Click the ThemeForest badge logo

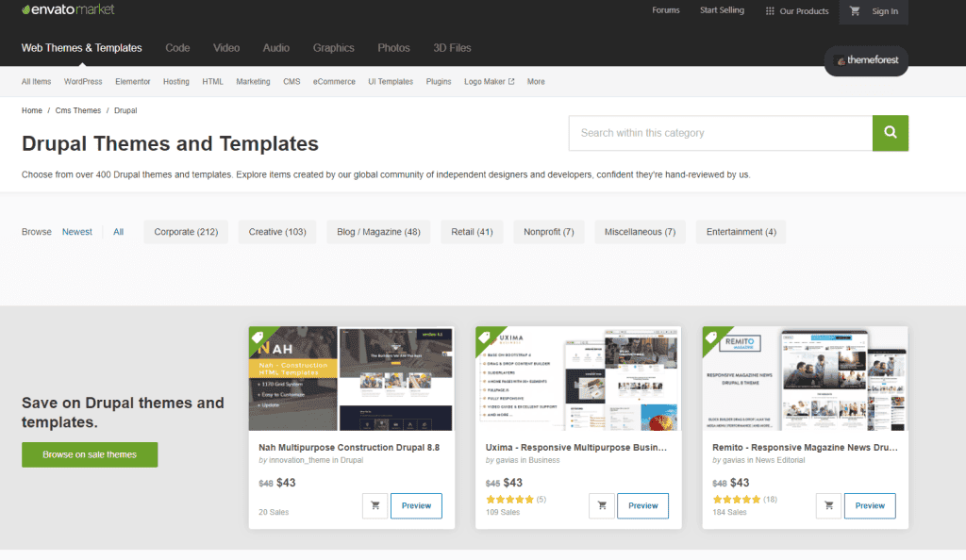(x=866, y=60)
